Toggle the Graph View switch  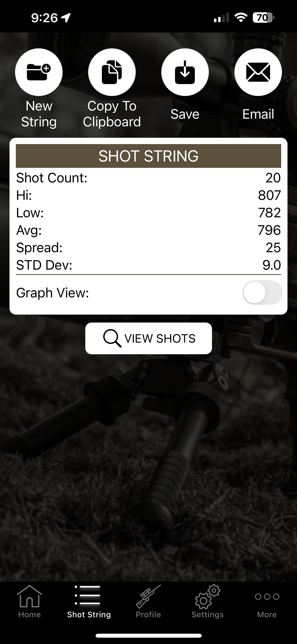(262, 293)
